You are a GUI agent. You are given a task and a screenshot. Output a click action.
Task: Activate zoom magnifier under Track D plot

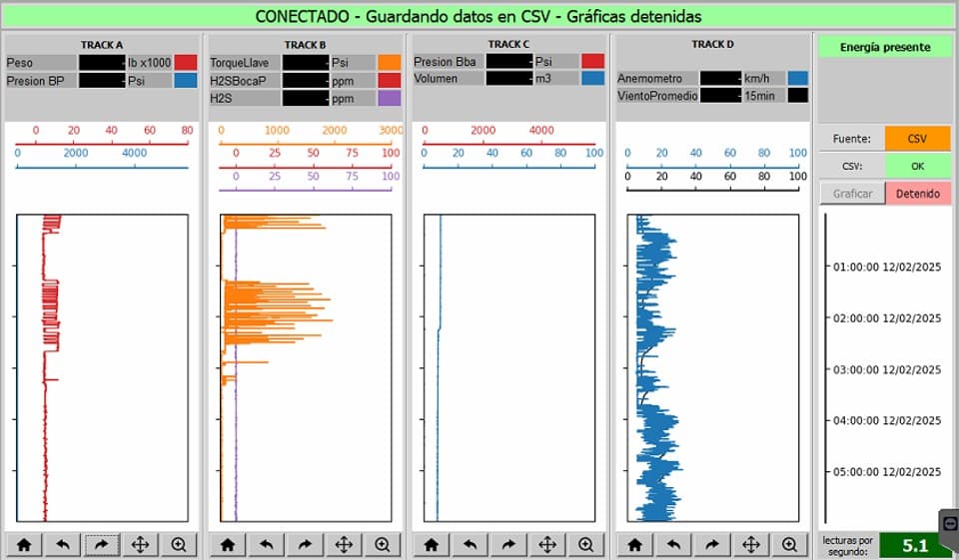click(x=789, y=544)
